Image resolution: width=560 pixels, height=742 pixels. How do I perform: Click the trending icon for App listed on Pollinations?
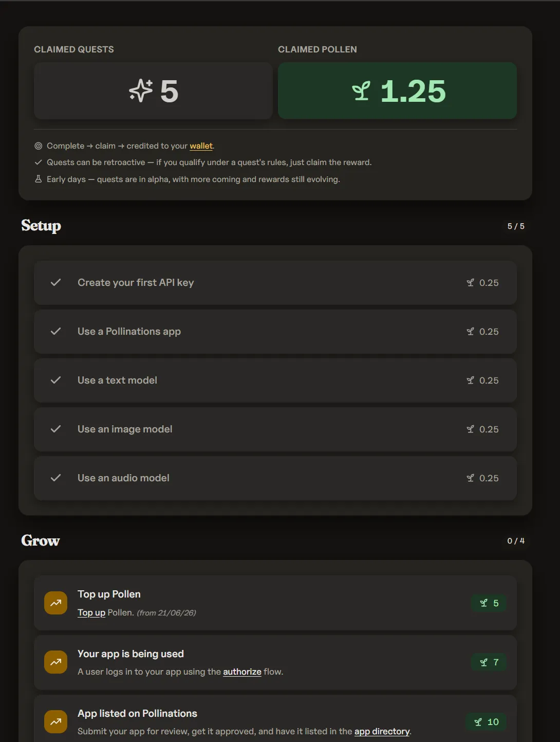pyautogui.click(x=55, y=722)
